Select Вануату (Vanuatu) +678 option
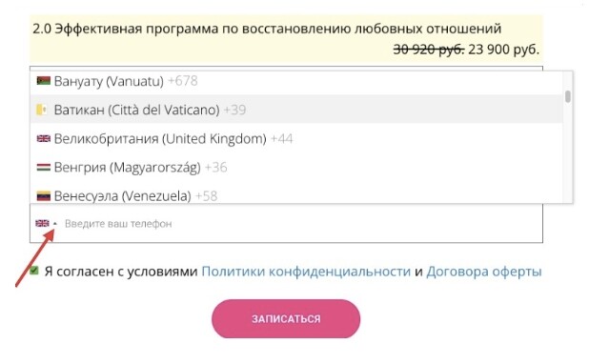 (296, 81)
